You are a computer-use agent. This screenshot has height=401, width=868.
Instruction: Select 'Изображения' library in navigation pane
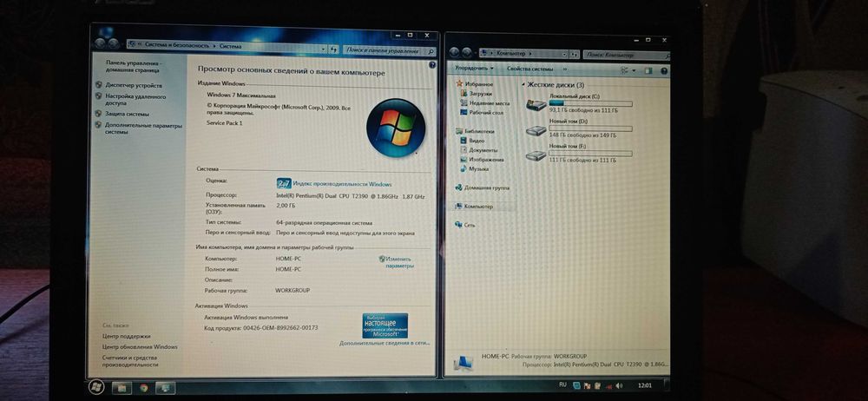pos(482,160)
